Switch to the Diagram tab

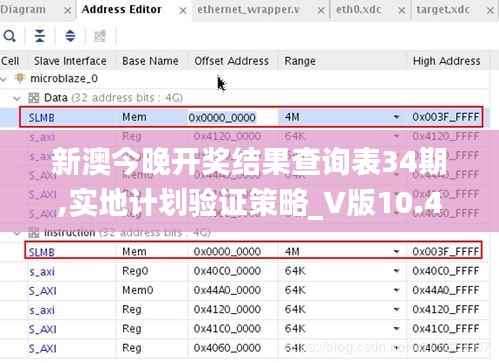(x=23, y=10)
